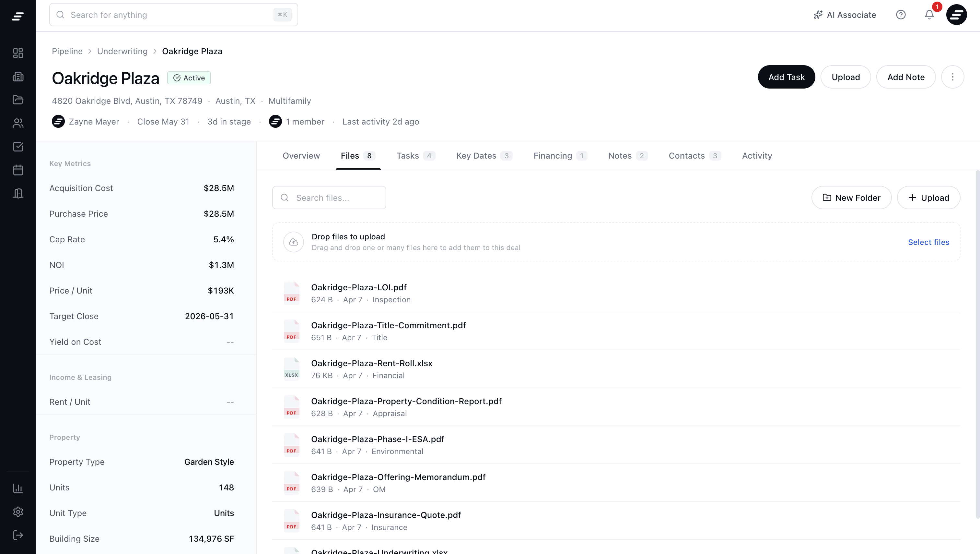This screenshot has height=554, width=980.
Task: Open the dashboard grid icon in sidebar
Action: click(x=18, y=53)
